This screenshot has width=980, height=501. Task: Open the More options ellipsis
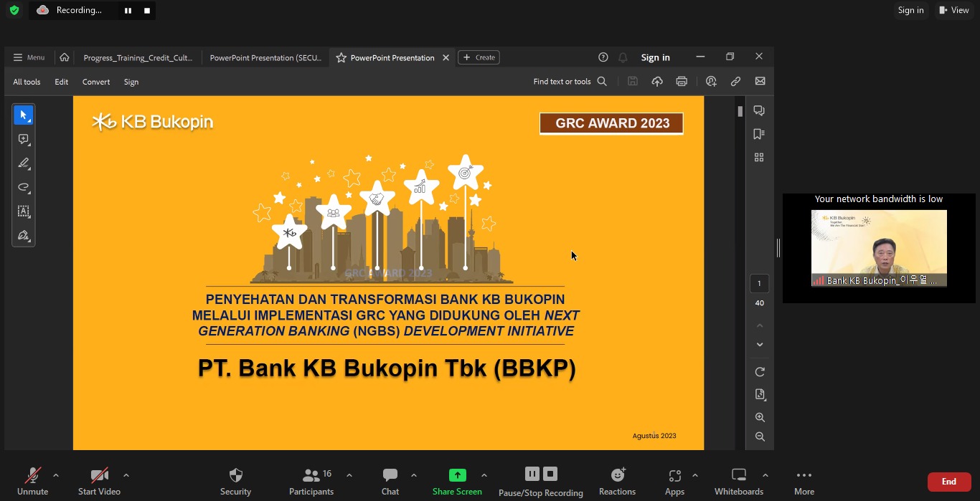coord(804,481)
